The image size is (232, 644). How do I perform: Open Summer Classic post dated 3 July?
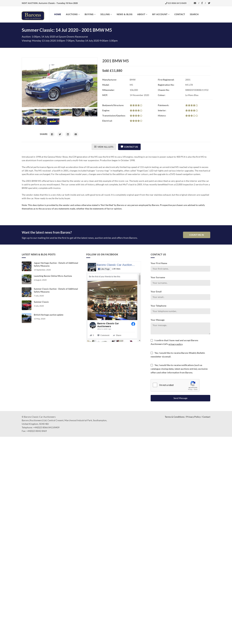tap(41, 302)
